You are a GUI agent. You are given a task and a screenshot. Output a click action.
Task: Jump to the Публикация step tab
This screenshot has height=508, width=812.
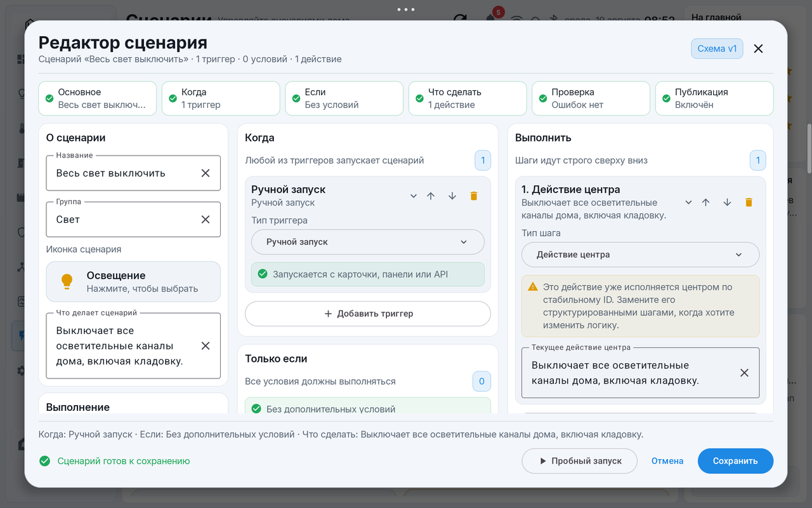point(714,98)
